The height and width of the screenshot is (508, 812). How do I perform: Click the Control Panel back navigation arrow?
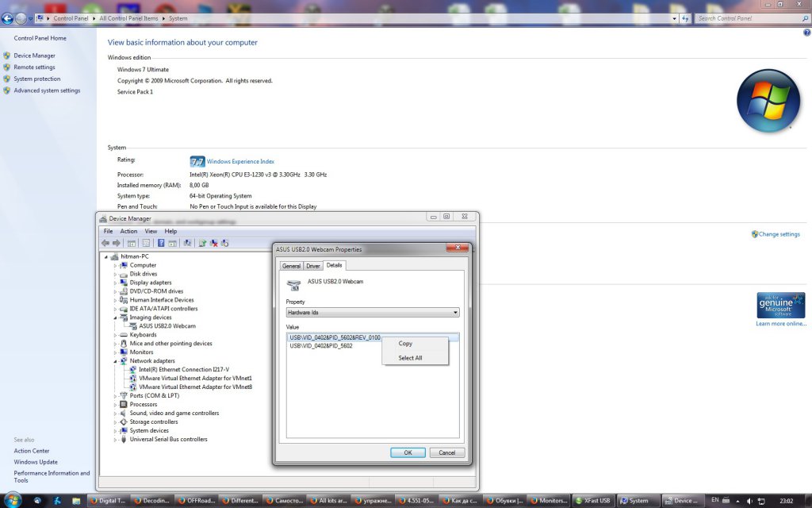7,19
